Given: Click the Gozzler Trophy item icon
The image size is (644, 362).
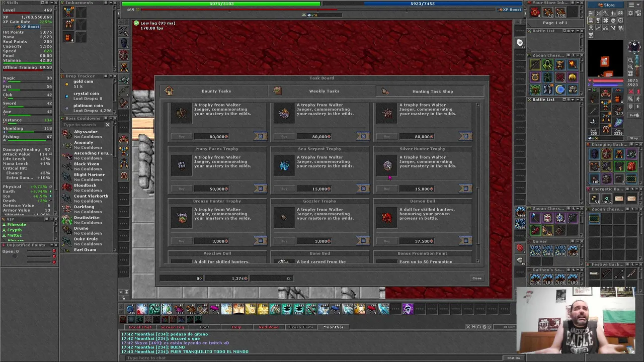Looking at the screenshot, I should (284, 217).
